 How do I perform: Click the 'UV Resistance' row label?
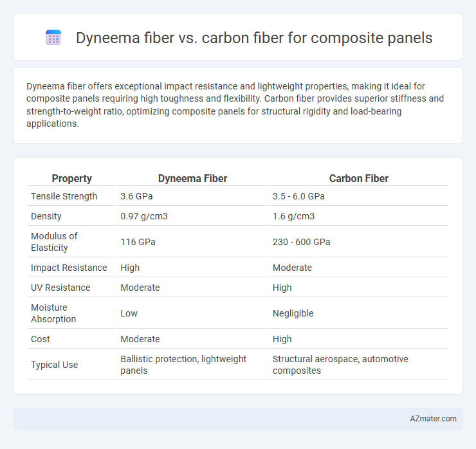click(x=60, y=288)
